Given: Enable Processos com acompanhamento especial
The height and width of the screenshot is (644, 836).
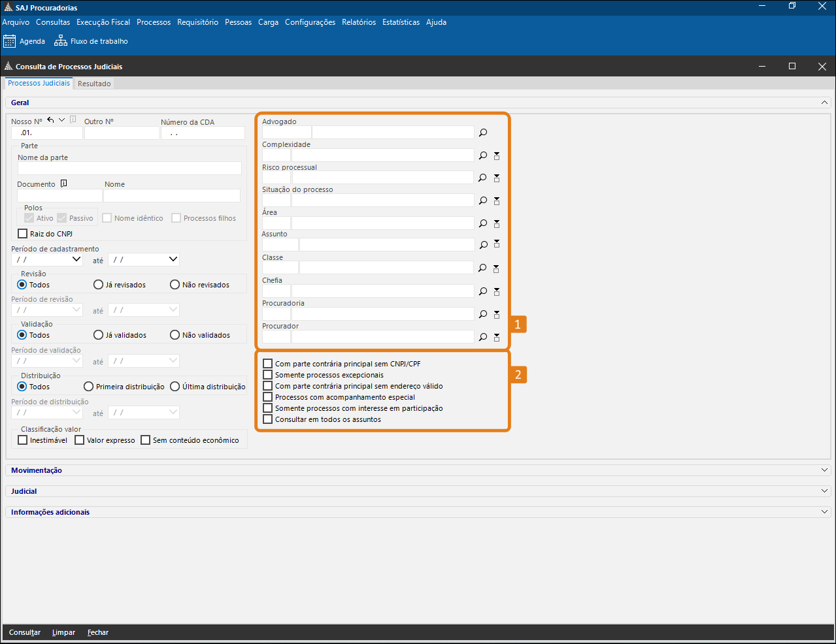Looking at the screenshot, I should pyautogui.click(x=268, y=397).
